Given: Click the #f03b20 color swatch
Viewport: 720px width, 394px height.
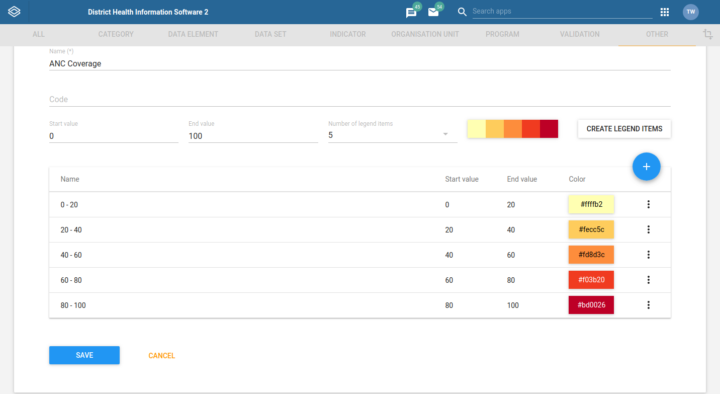Looking at the screenshot, I should pyautogui.click(x=591, y=280).
